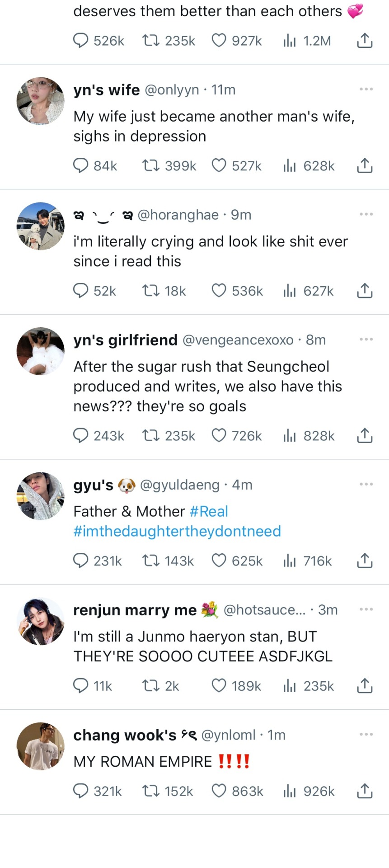Open yn's girlfriend profile picture
Image resolution: width=389 pixels, height=868 pixels.
click(41, 351)
